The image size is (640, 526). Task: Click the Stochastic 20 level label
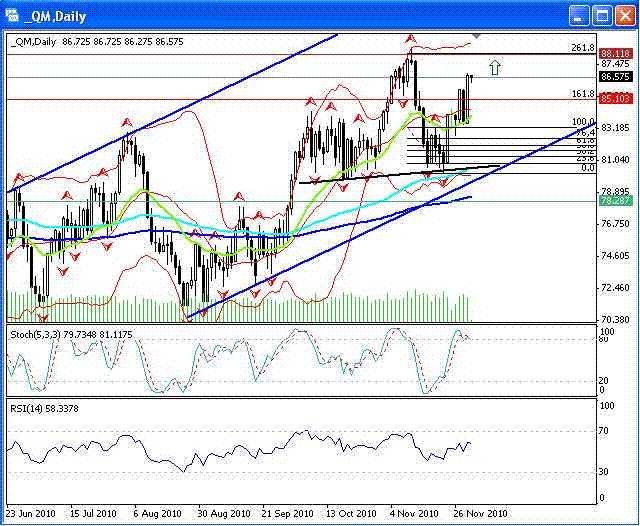(x=604, y=380)
